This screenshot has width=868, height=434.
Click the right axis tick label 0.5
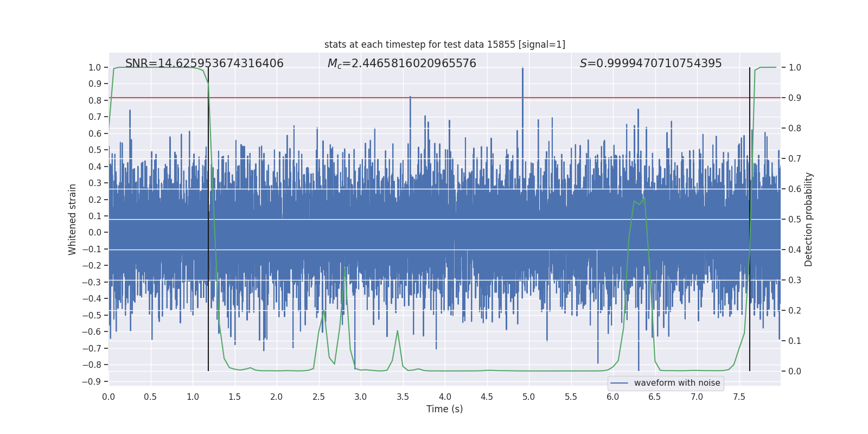[795, 220]
